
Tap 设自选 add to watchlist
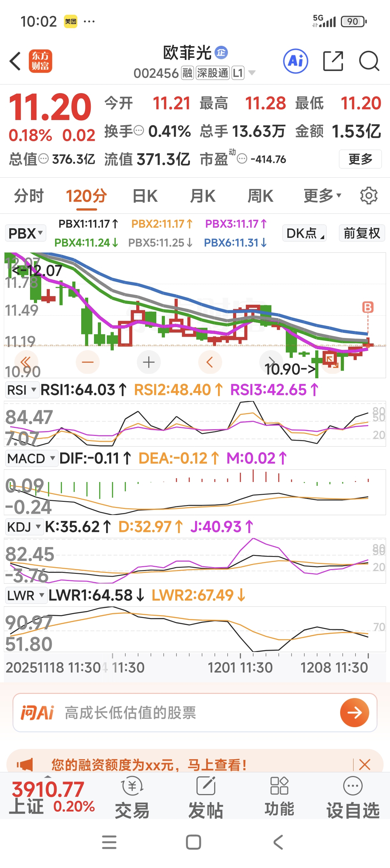coord(353,797)
